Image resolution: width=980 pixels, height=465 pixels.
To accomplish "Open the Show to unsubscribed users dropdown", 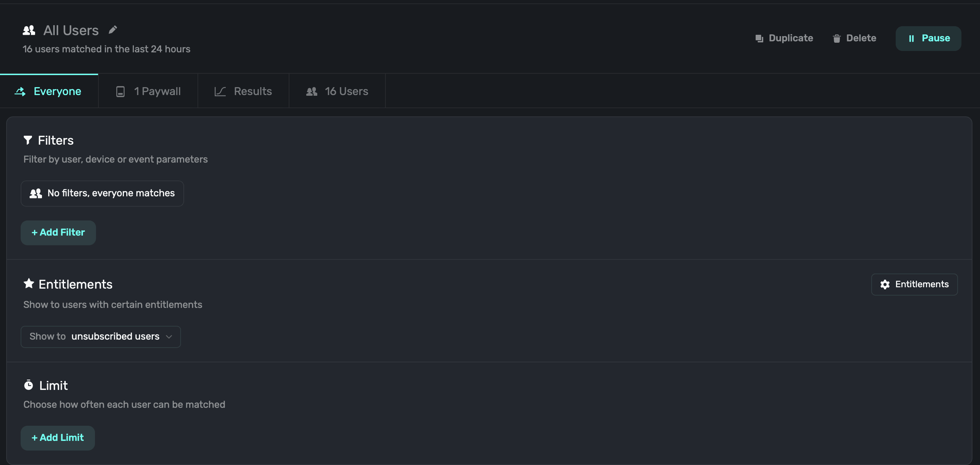I will (x=100, y=337).
